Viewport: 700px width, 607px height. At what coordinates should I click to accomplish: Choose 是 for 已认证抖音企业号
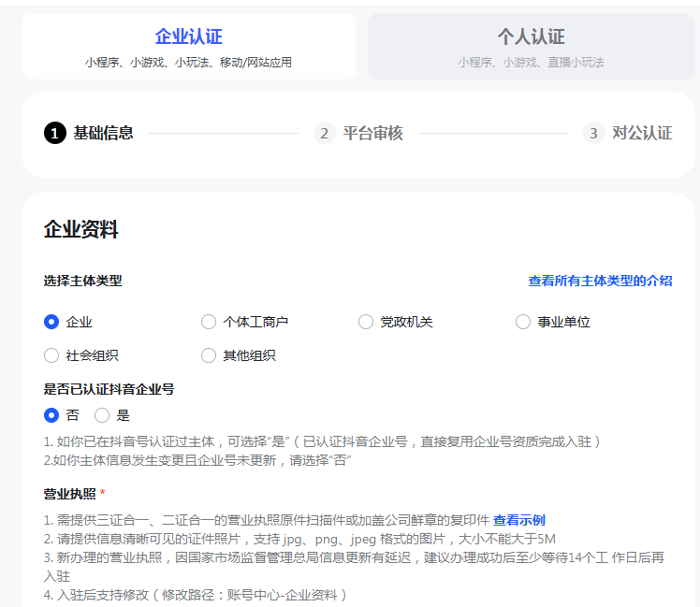[x=102, y=415]
